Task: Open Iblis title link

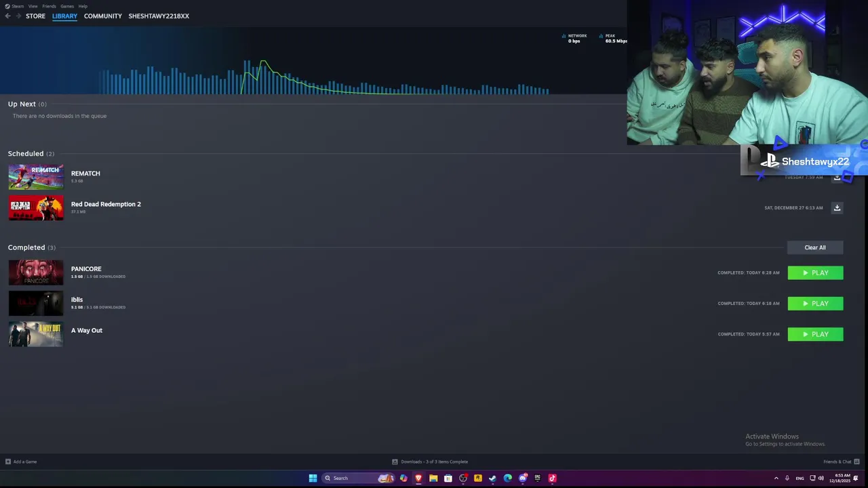Action: pyautogui.click(x=77, y=300)
